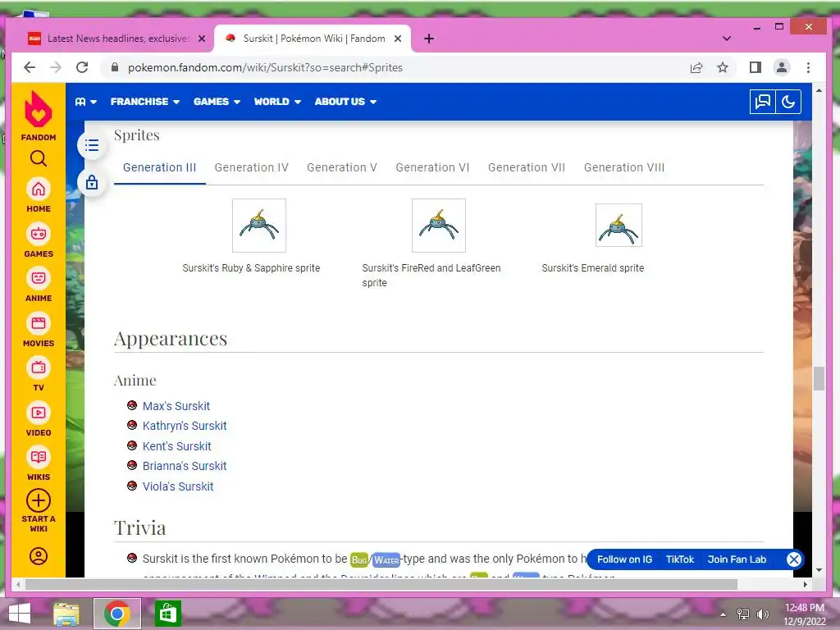The height and width of the screenshot is (630, 840).
Task: Expand the ABOUT US dropdown
Action: coord(345,102)
